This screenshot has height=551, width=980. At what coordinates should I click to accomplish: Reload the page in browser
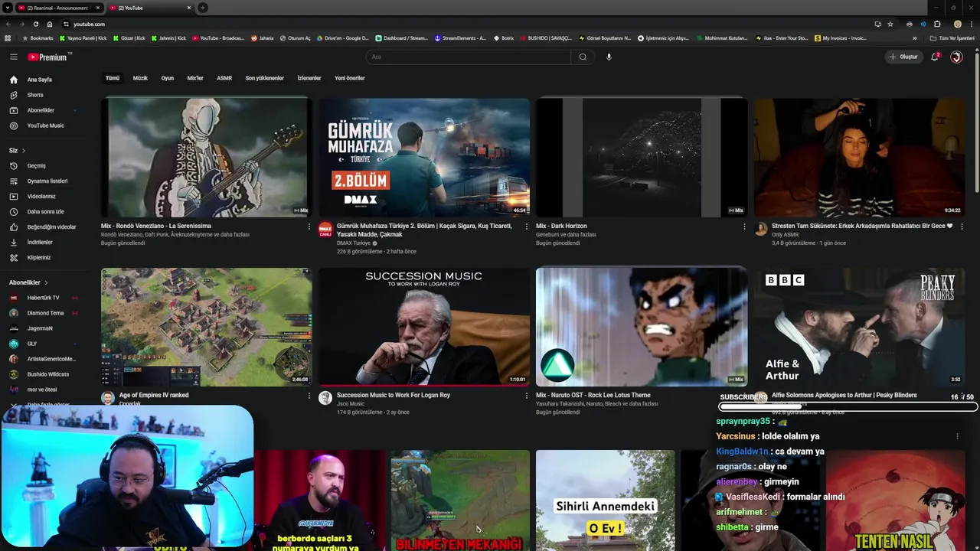click(x=35, y=24)
